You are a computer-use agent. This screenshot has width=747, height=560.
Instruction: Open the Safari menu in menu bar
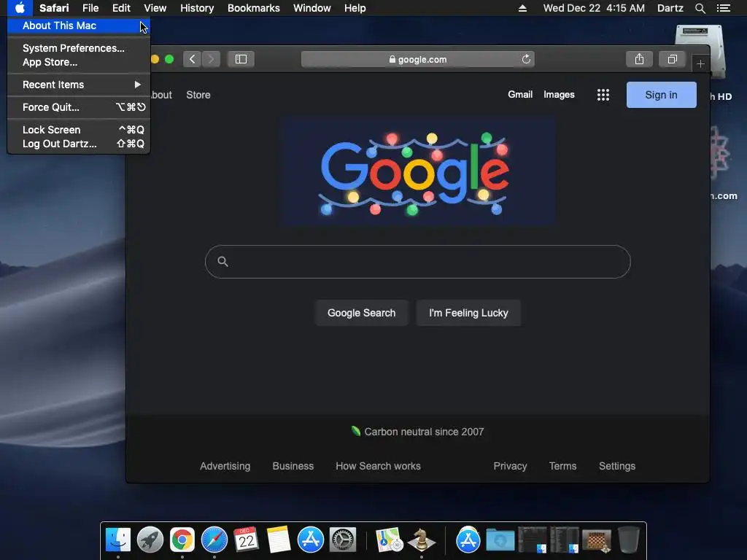(x=54, y=8)
